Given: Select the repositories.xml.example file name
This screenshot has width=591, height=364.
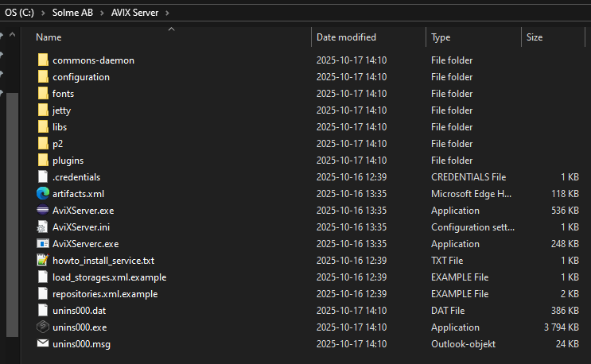Looking at the screenshot, I should [105, 294].
